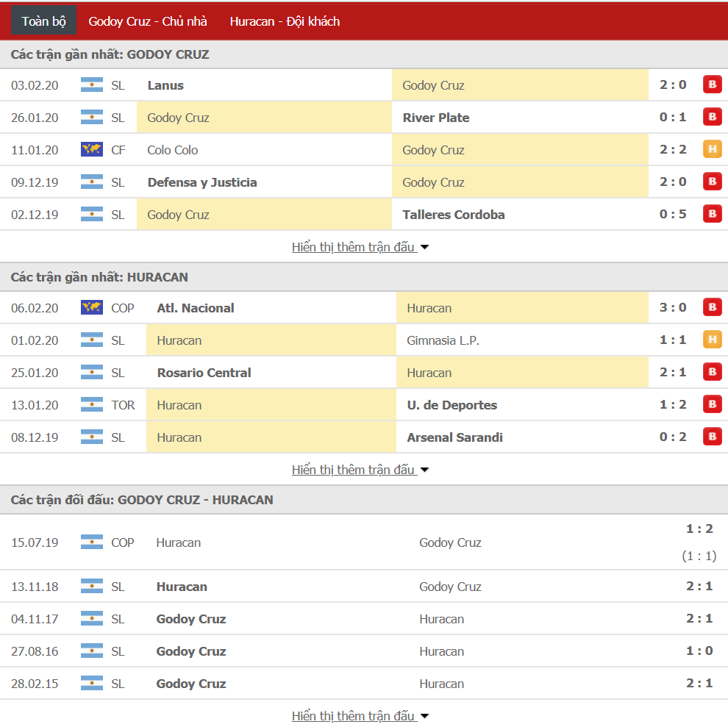Switch to Godoy Cruz - Chủ nhà tab
The height and width of the screenshot is (727, 728).
pos(148,21)
